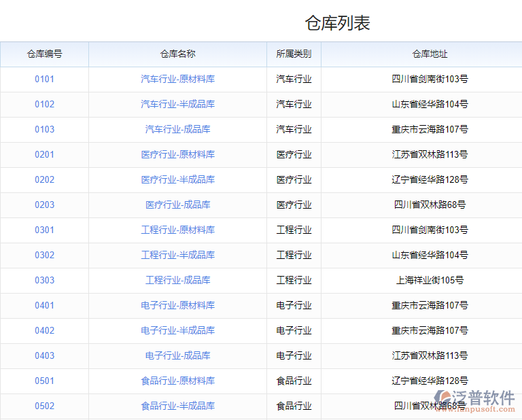Viewport: 522px width, 420px height.
Task: Open warehouse number link 0203
Action: pos(44,205)
